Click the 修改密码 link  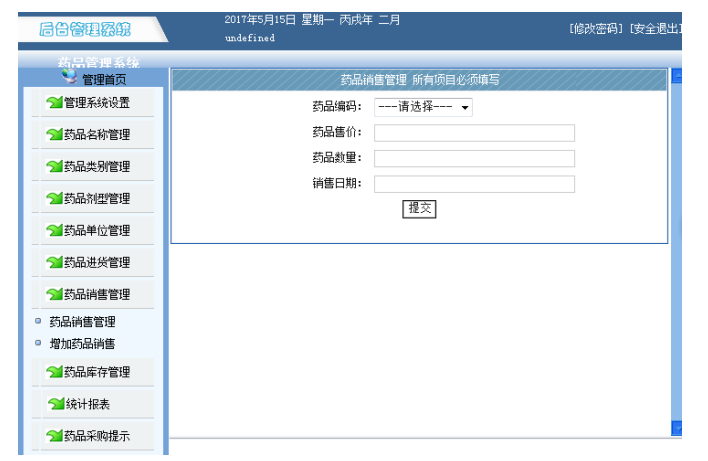coord(596,29)
